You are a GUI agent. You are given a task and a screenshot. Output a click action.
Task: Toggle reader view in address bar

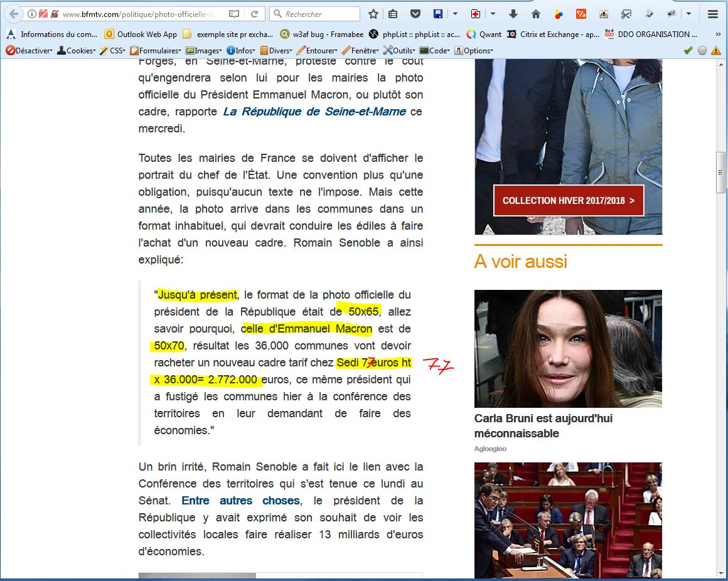[233, 14]
